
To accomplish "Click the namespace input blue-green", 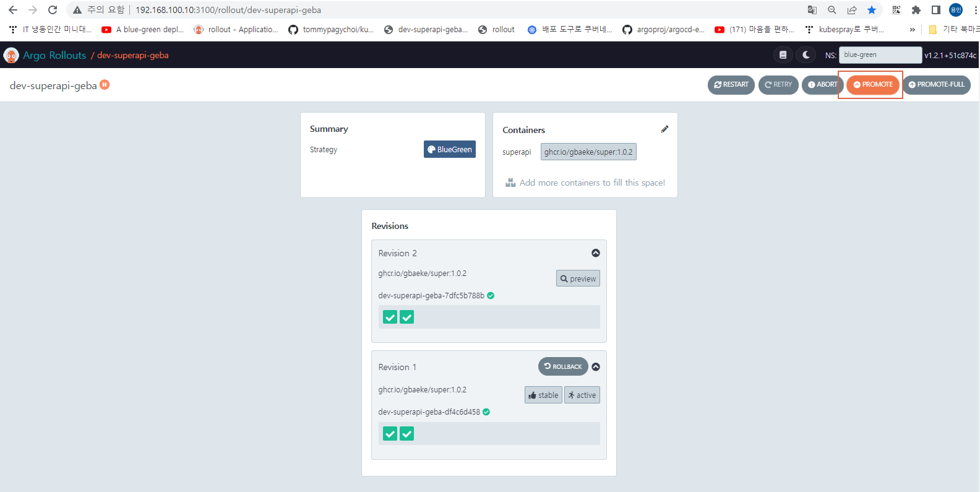I will tap(880, 55).
